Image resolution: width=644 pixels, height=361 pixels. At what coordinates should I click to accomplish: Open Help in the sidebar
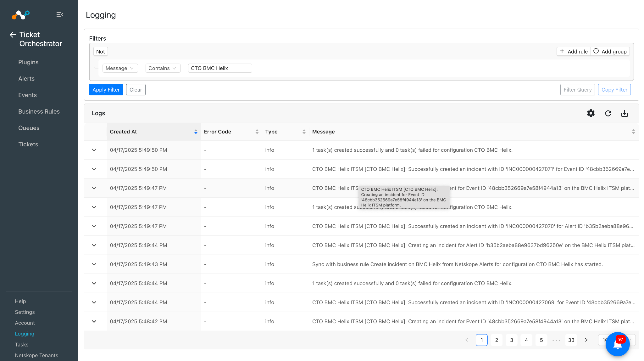pos(20,301)
